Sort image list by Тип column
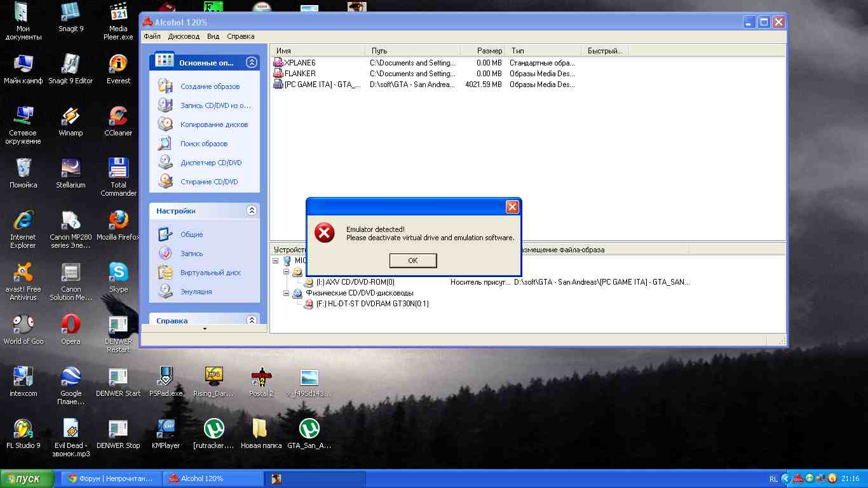 tap(544, 50)
